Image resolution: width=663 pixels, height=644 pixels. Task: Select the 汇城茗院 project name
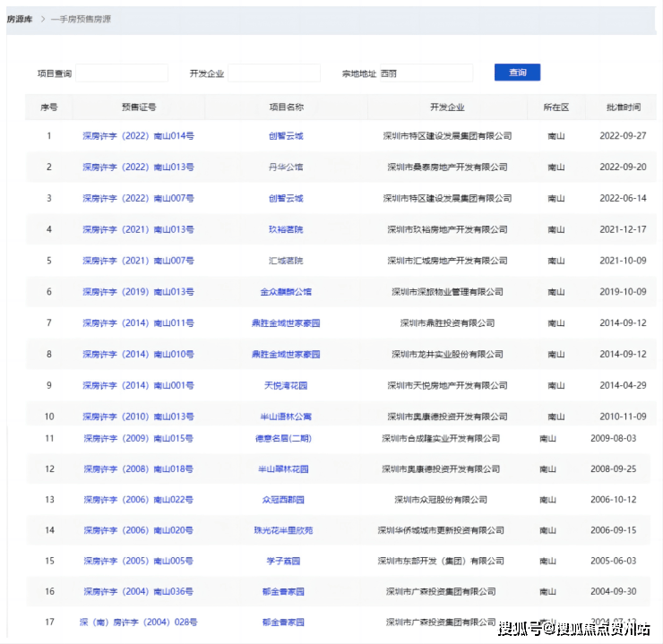coord(286,261)
